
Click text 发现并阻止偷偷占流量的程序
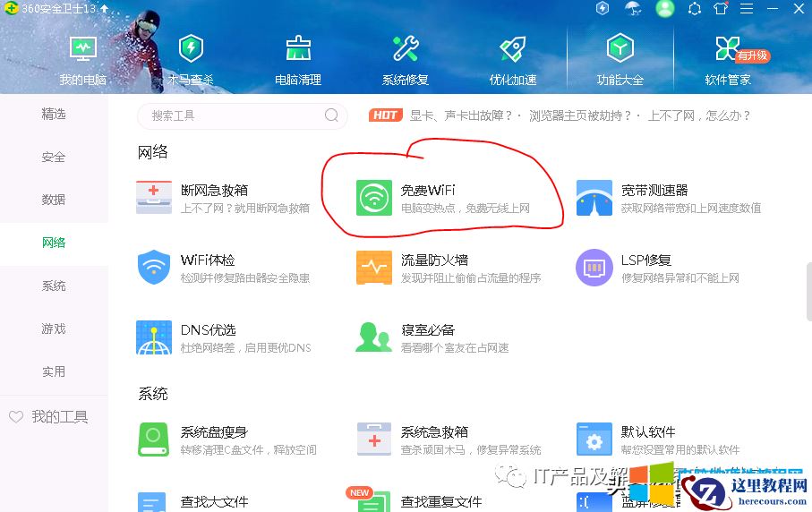(x=471, y=278)
